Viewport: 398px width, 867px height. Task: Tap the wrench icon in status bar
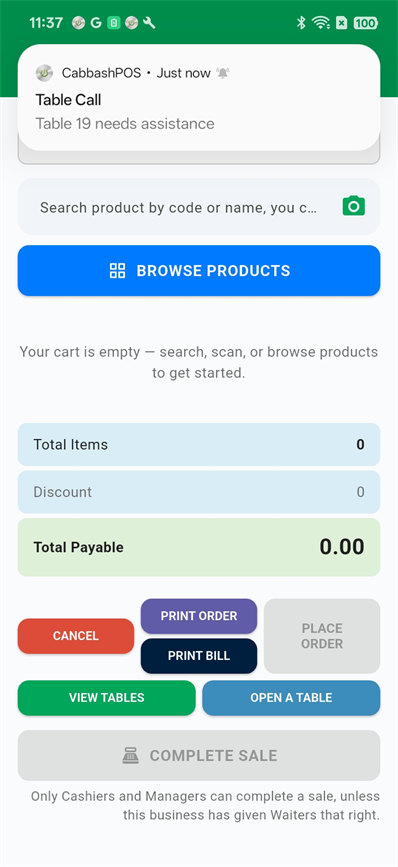pos(149,23)
